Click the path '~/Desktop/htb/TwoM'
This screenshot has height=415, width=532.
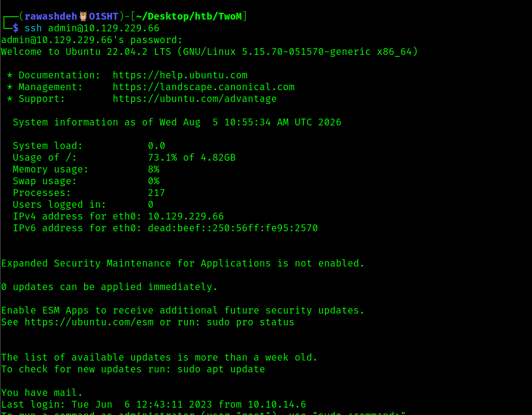pos(189,16)
